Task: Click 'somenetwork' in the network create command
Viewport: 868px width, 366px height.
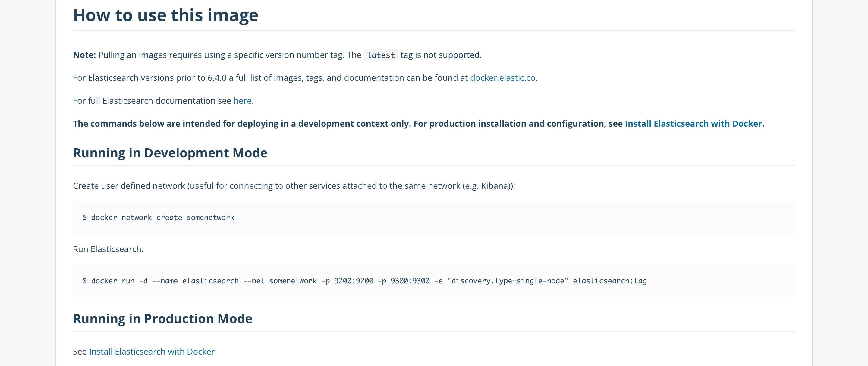Action: pyautogui.click(x=210, y=218)
